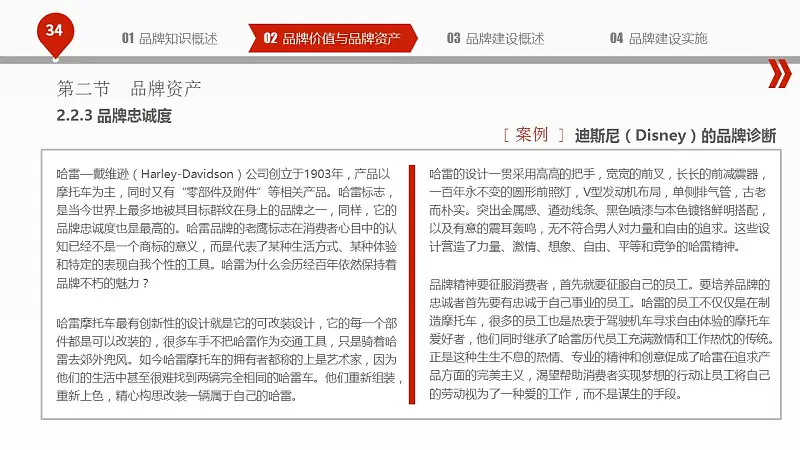Click the line 品牌不朽的魅力？
Screen dimensions: 800x450
tap(103, 283)
